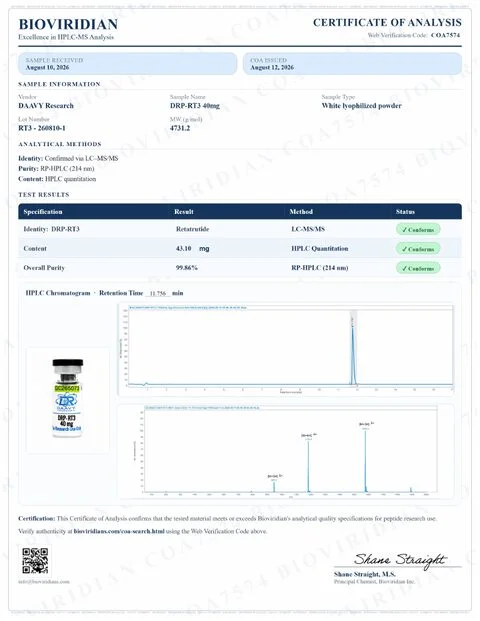The image size is (480, 621).
Task: Click the Sample Received date box
Action: pos(128,64)
